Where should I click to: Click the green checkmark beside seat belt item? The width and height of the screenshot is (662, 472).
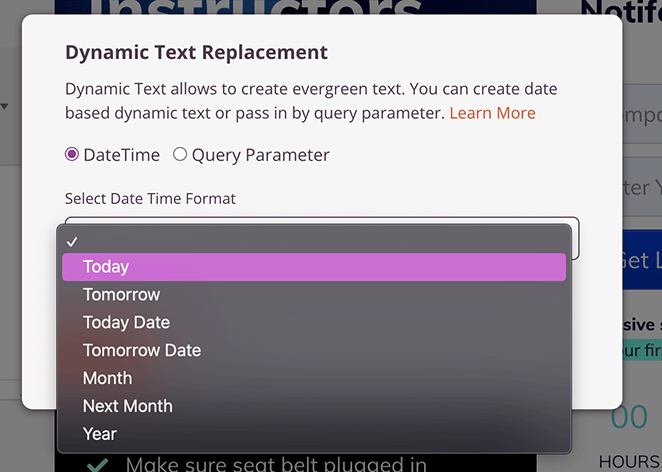pyautogui.click(x=98, y=464)
